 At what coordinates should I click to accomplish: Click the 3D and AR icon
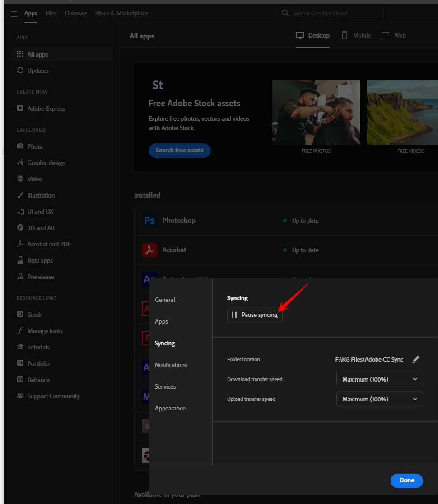[20, 227]
